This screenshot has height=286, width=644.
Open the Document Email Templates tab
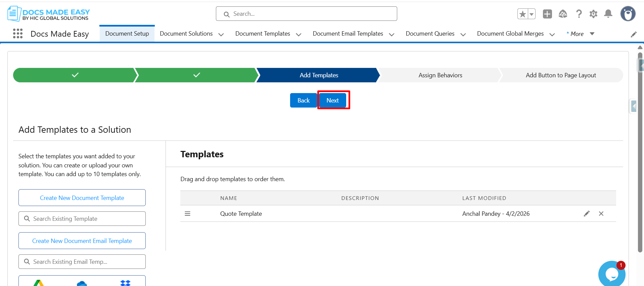(x=348, y=34)
